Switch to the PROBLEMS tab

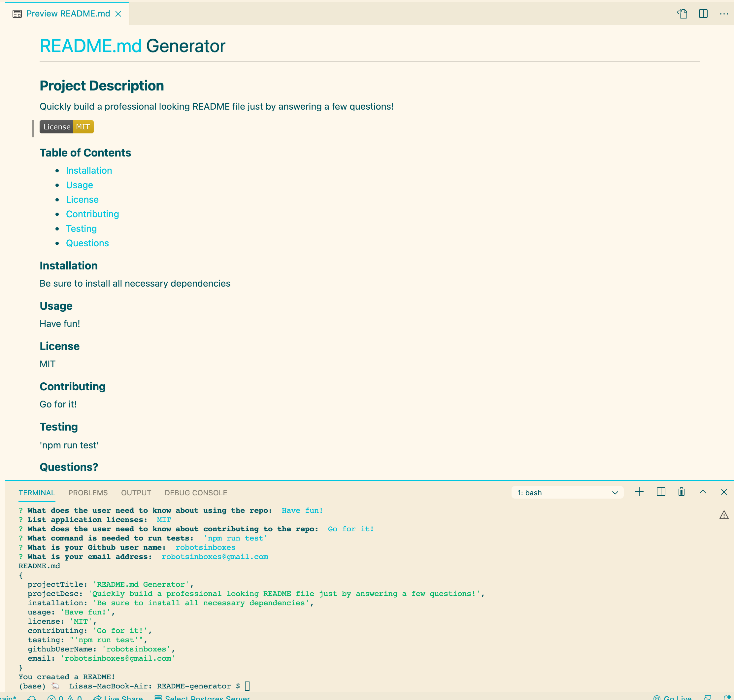(88, 493)
